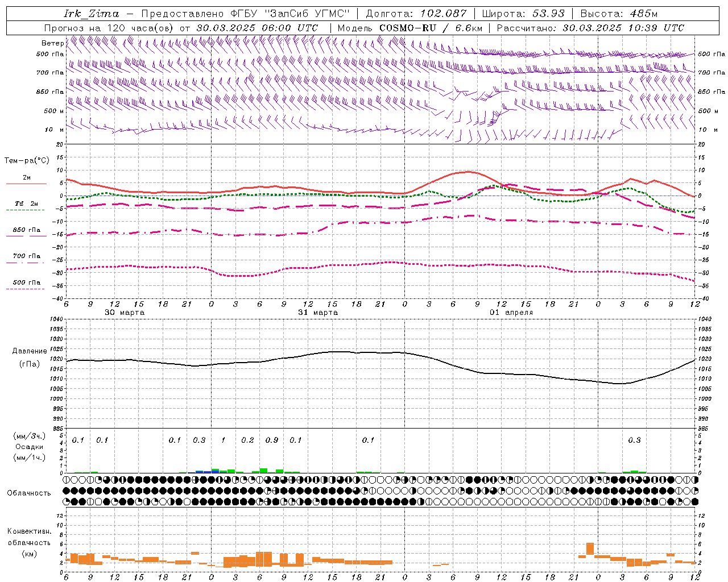Screen dimensions: 728x582
Task: Select the Тем-ра(°C) panel label
Action: click(27, 161)
